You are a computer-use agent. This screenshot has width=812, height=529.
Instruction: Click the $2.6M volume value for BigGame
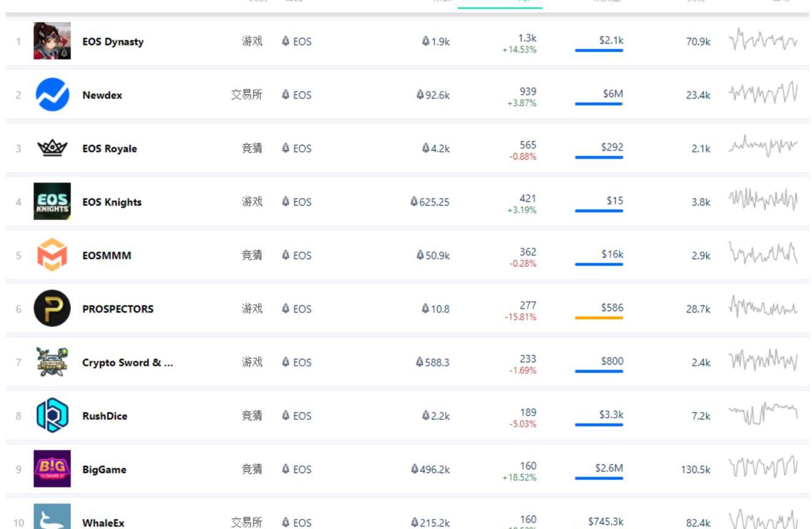click(x=608, y=468)
